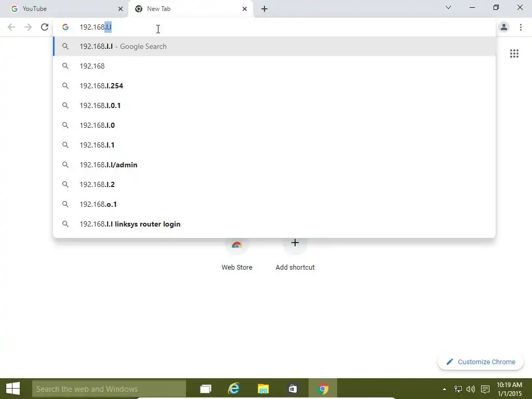This screenshot has width=532, height=399.
Task: Choose suggestion 192.168.l.254
Action: tap(274, 86)
